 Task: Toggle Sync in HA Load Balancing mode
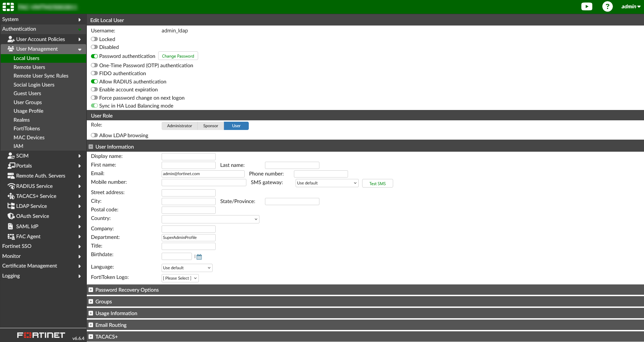point(94,106)
